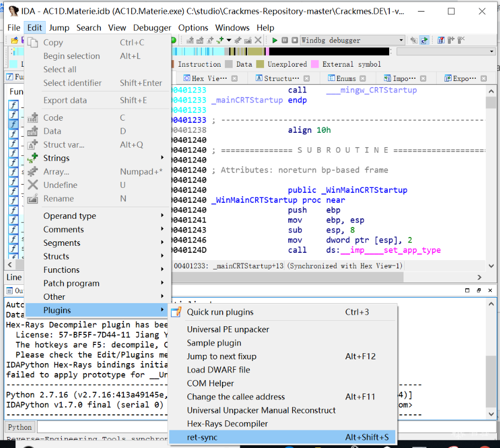Close the Exports tab
This screenshot has width=500, height=448.
pyautogui.click(x=483, y=78)
